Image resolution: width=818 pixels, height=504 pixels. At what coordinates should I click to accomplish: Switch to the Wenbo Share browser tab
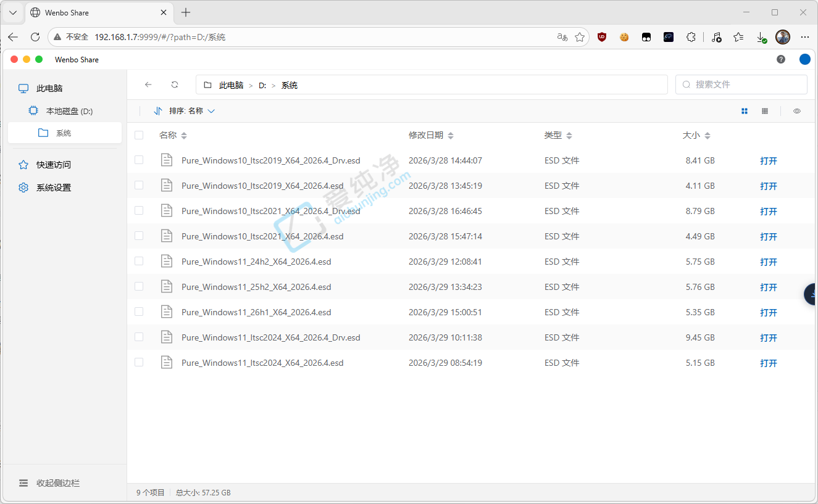pyautogui.click(x=99, y=12)
